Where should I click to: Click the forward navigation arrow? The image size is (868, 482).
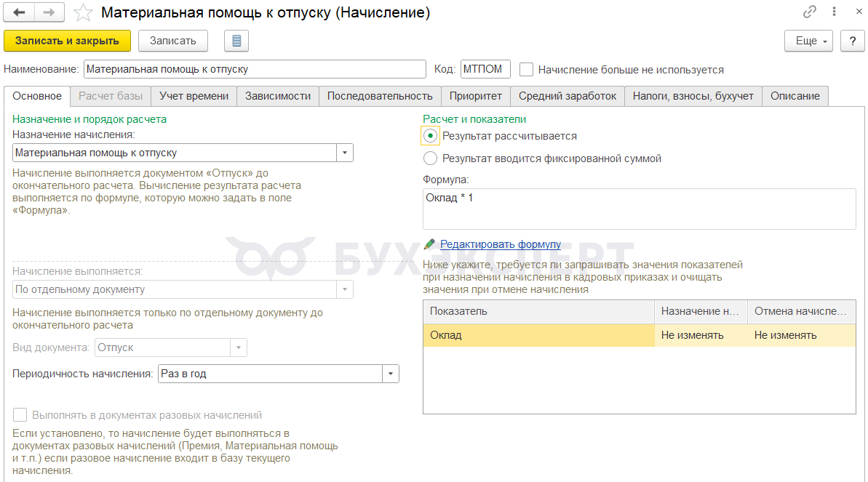(x=49, y=12)
